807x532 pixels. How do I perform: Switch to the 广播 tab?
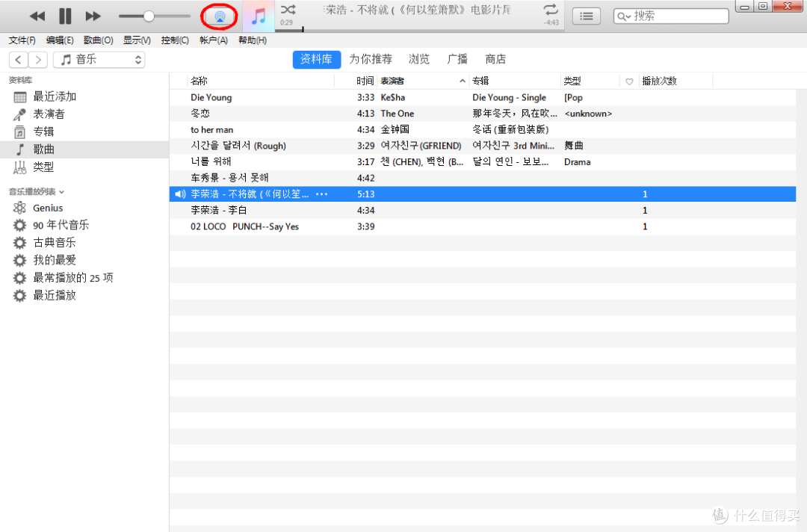(457, 59)
